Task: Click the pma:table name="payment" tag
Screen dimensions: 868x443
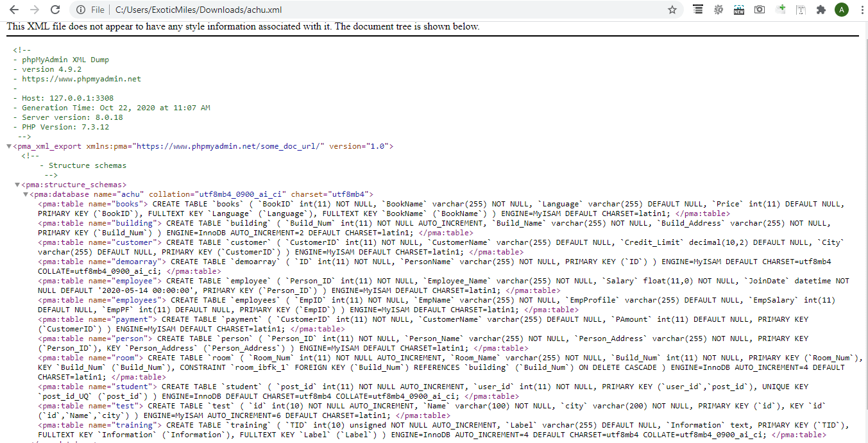Action: click(98, 319)
